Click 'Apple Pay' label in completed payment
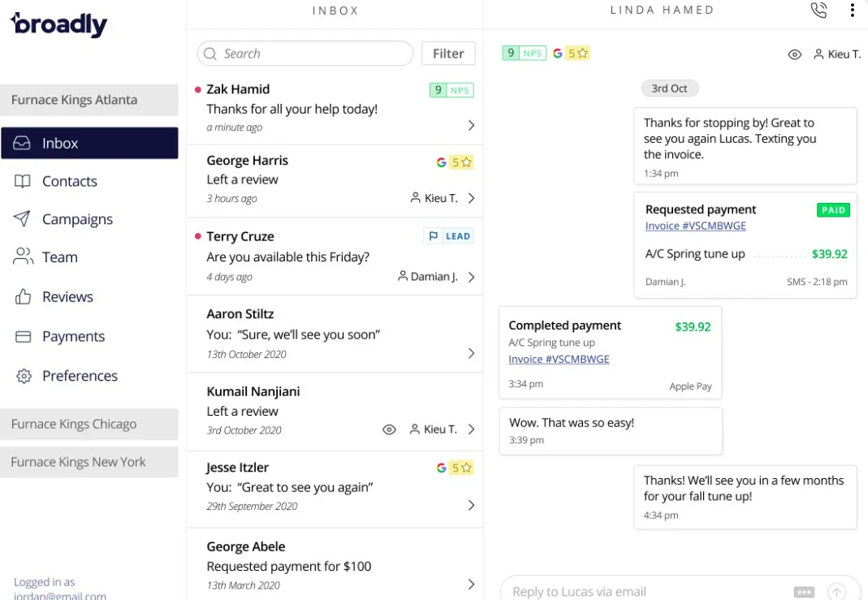868x600 pixels. (x=690, y=386)
